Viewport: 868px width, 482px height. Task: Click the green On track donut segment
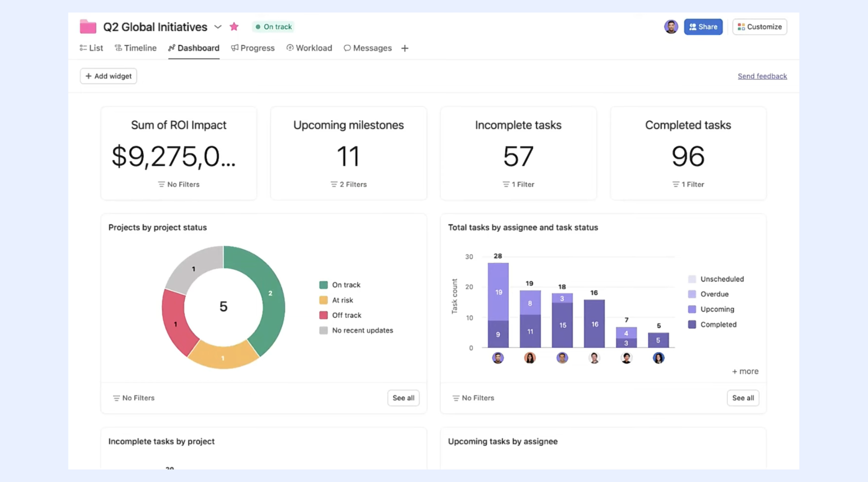point(270,293)
